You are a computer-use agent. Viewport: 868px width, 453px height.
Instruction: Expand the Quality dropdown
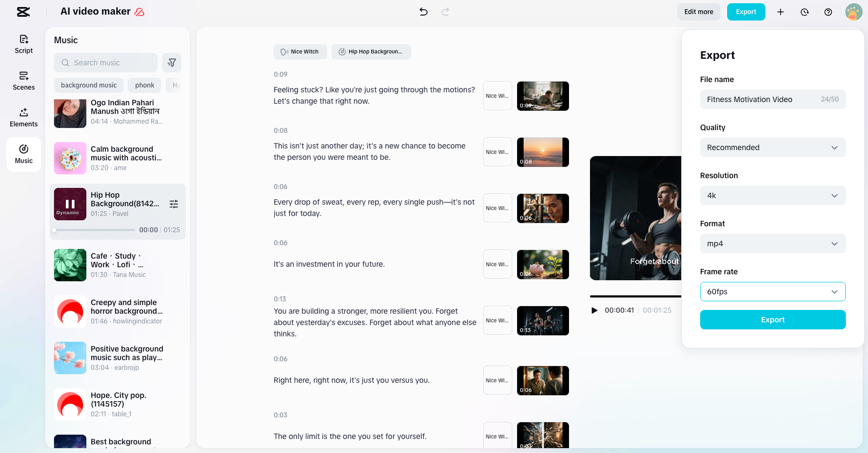pos(773,147)
